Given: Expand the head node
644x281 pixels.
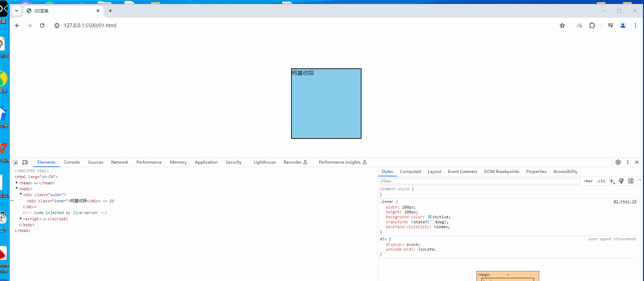Looking at the screenshot, I should [17, 183].
